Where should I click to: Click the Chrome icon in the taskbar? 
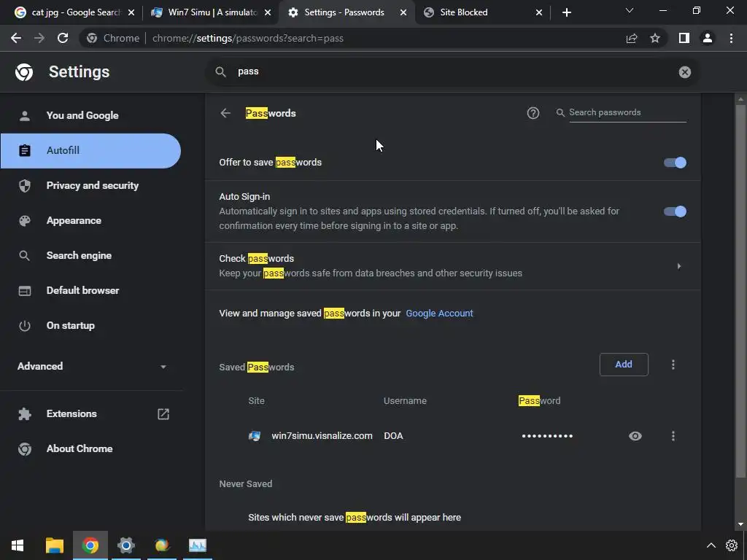click(90, 545)
